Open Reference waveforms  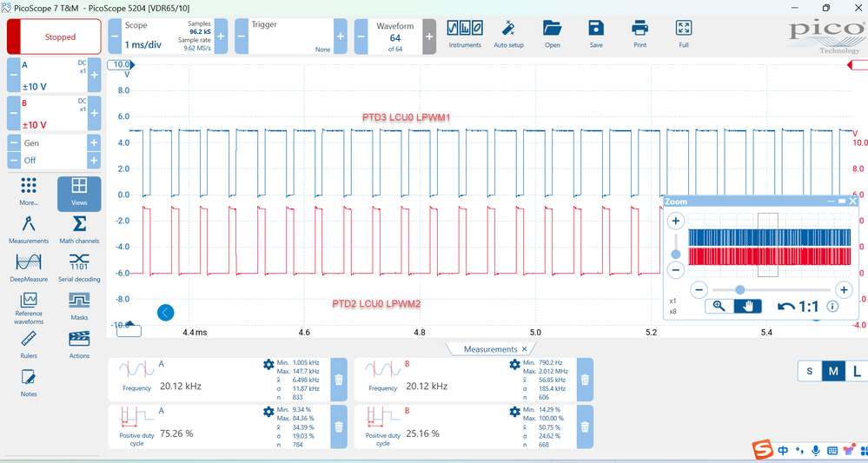[x=29, y=308]
